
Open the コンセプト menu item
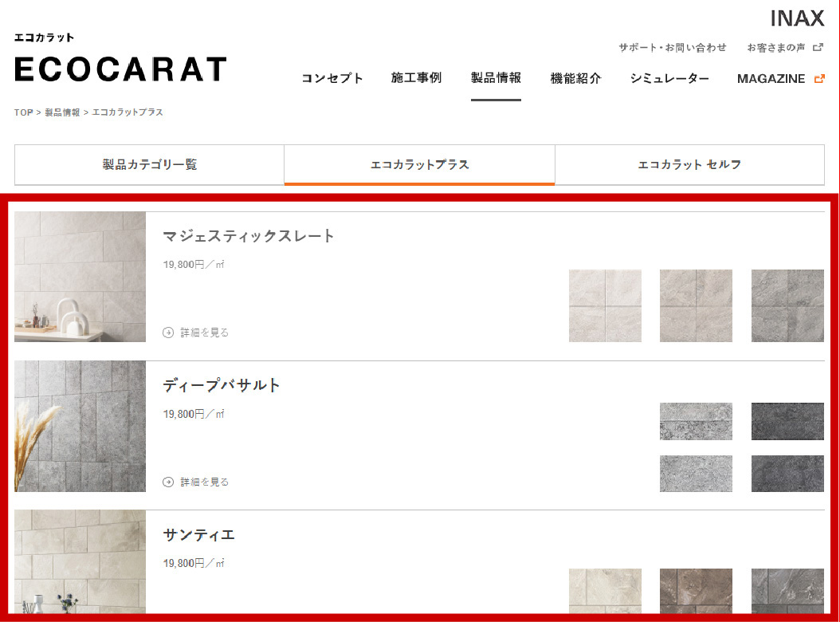(x=332, y=78)
